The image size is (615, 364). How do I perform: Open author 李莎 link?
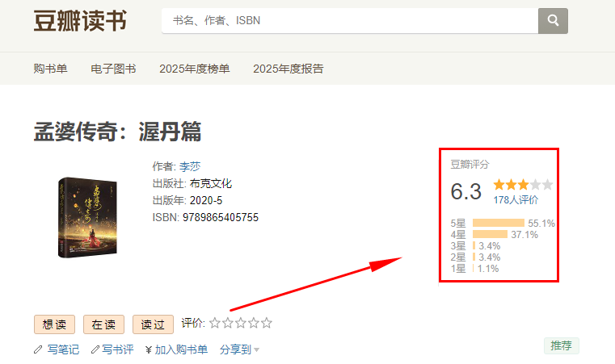tap(189, 166)
